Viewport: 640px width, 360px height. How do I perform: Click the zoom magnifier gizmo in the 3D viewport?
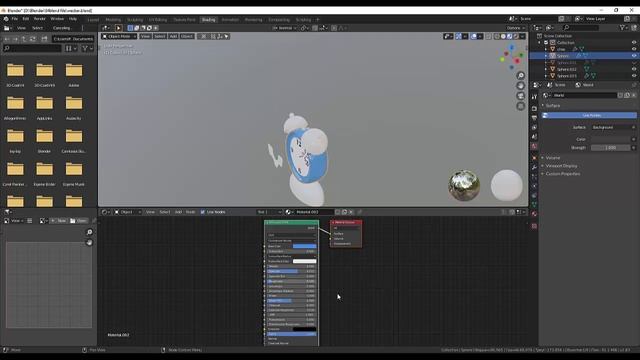pyautogui.click(x=521, y=76)
